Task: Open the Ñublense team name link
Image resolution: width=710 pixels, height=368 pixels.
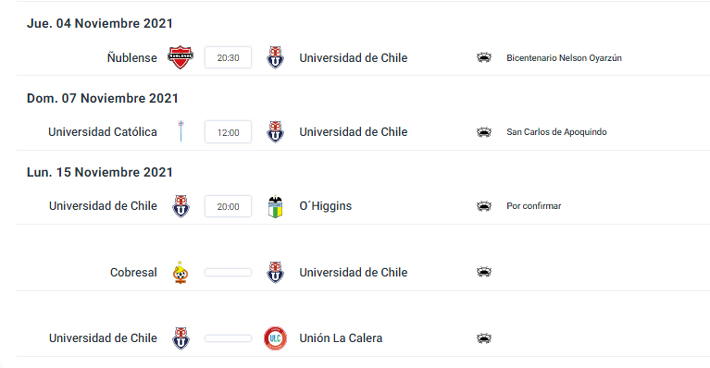Action: pyautogui.click(x=132, y=57)
